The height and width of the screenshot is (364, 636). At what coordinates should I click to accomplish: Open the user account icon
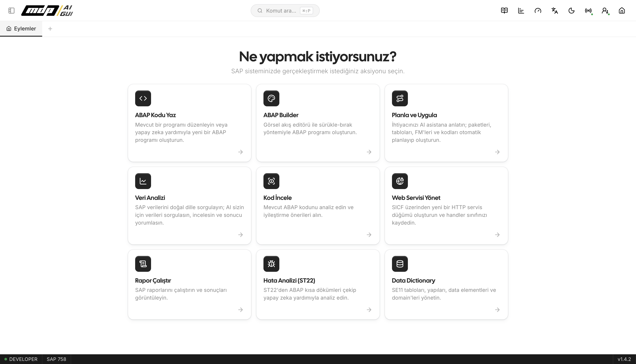605,11
